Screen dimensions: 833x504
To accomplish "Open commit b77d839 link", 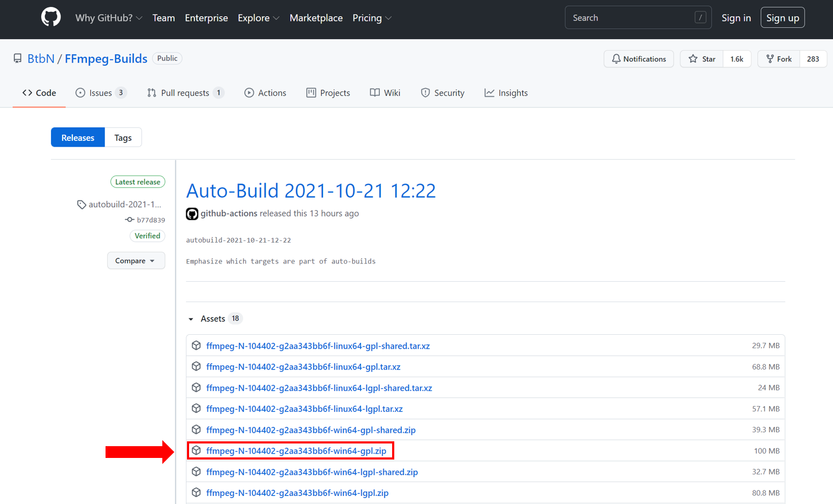I will tap(151, 220).
